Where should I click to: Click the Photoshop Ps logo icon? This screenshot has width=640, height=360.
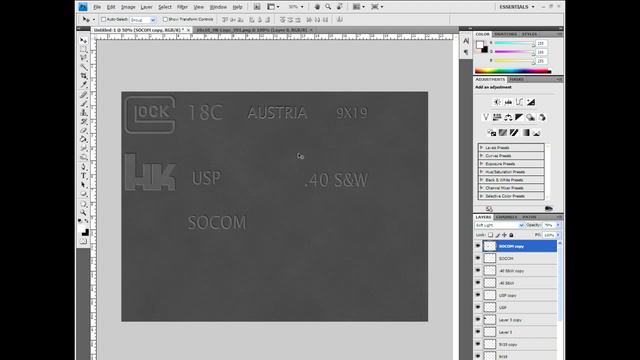[83, 7]
